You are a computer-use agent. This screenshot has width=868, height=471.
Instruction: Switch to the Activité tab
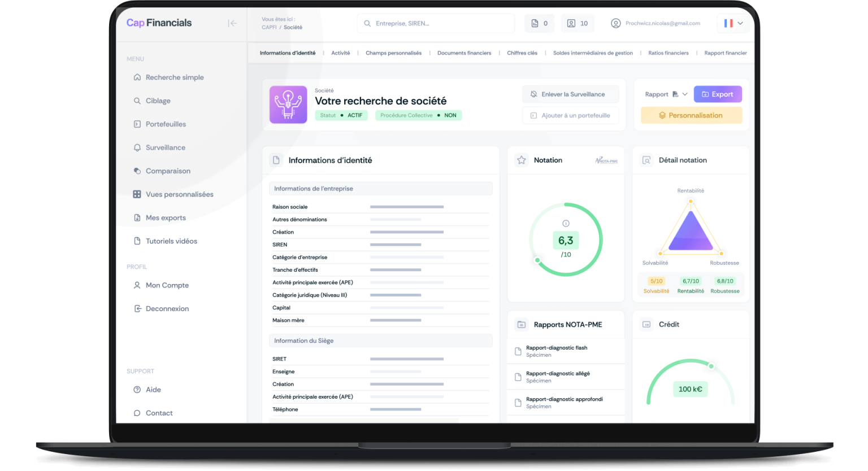(x=340, y=53)
